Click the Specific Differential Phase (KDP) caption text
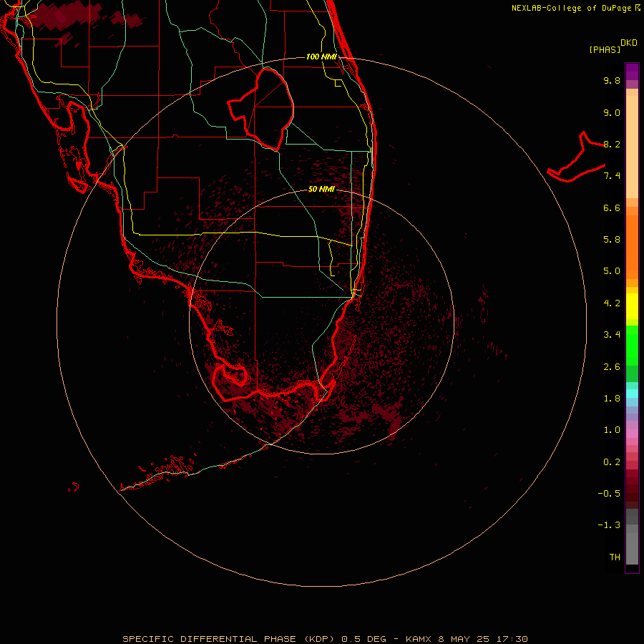Viewport: 644px width, 644px height. tap(228, 639)
